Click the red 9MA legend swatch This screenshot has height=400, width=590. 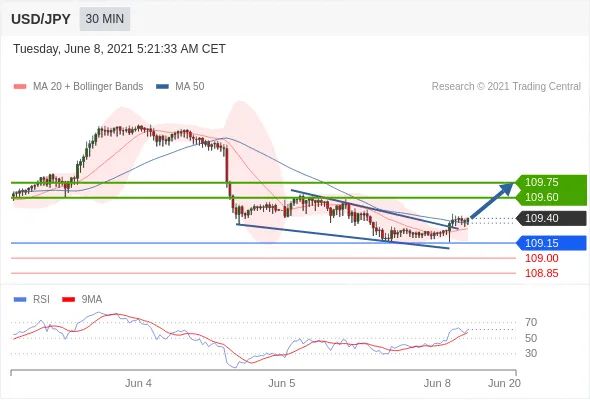point(68,300)
